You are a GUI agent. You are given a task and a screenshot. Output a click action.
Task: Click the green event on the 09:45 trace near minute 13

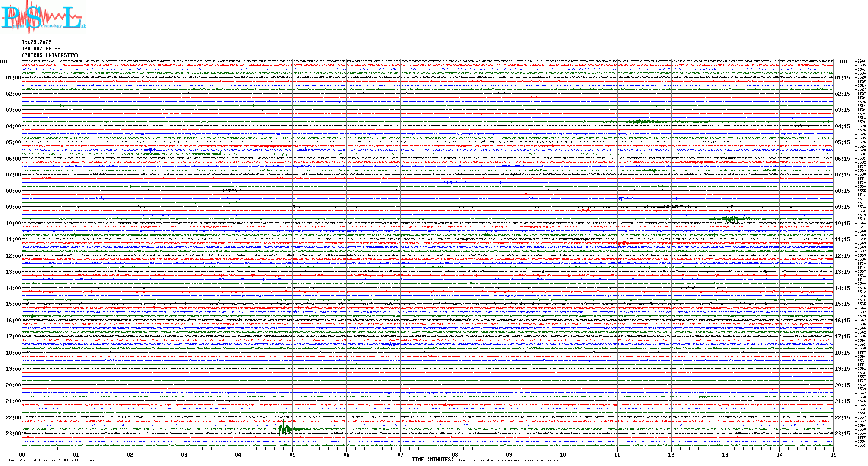[x=734, y=219]
